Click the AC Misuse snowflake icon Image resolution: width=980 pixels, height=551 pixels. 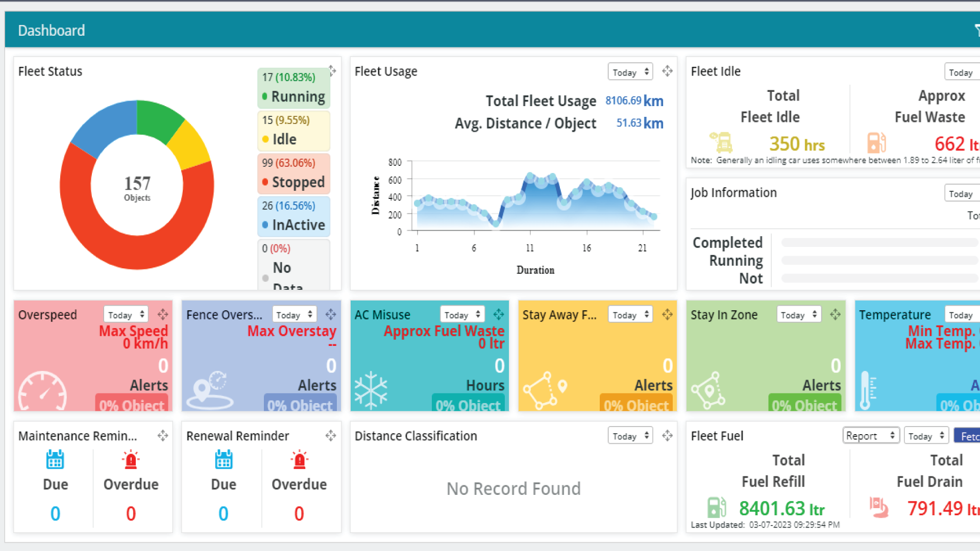[371, 391]
